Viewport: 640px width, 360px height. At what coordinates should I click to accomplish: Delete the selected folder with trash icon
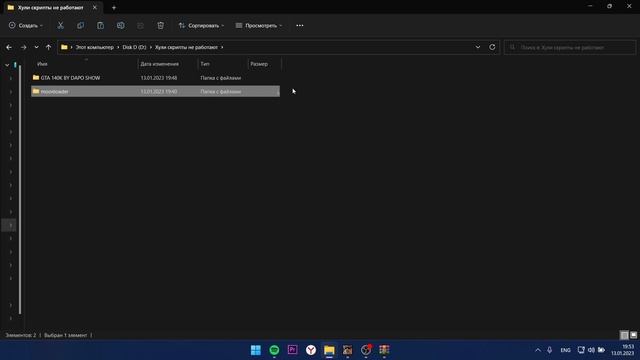[x=160, y=25]
